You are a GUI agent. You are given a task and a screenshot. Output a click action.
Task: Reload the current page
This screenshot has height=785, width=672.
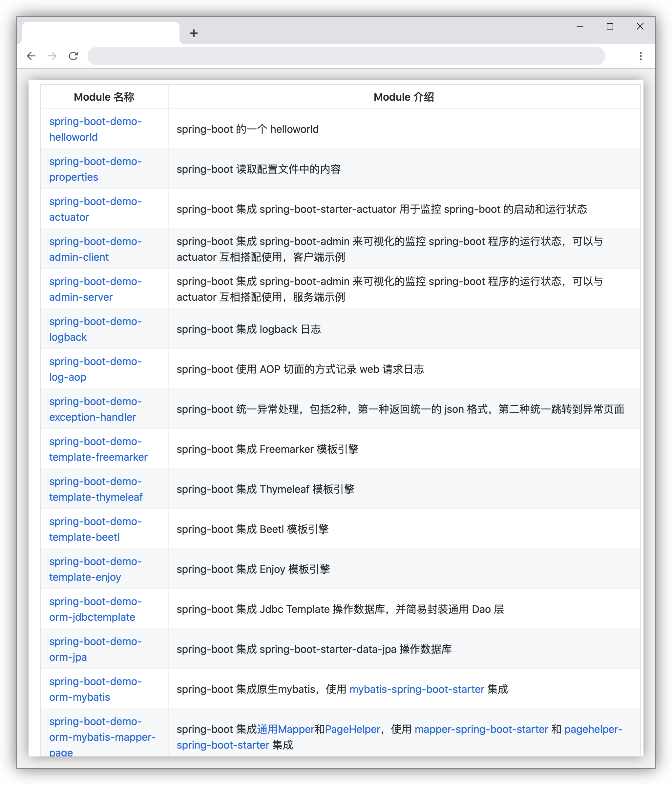coord(73,56)
